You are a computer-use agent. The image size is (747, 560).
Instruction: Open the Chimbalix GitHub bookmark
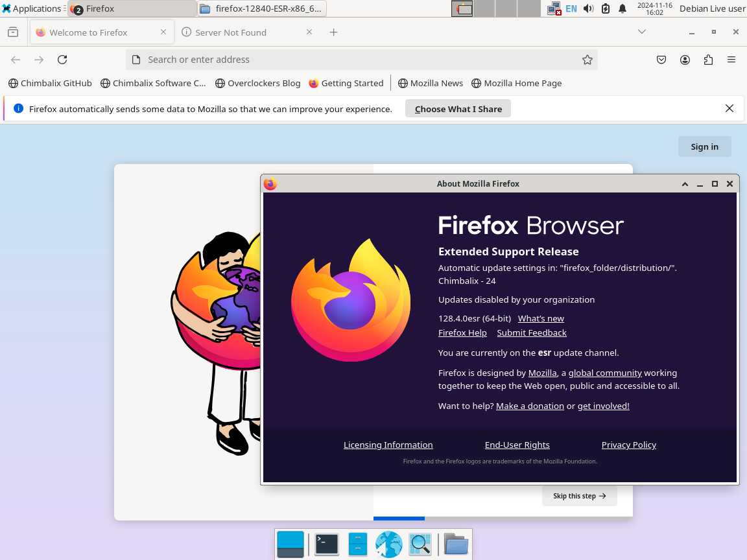click(x=50, y=84)
